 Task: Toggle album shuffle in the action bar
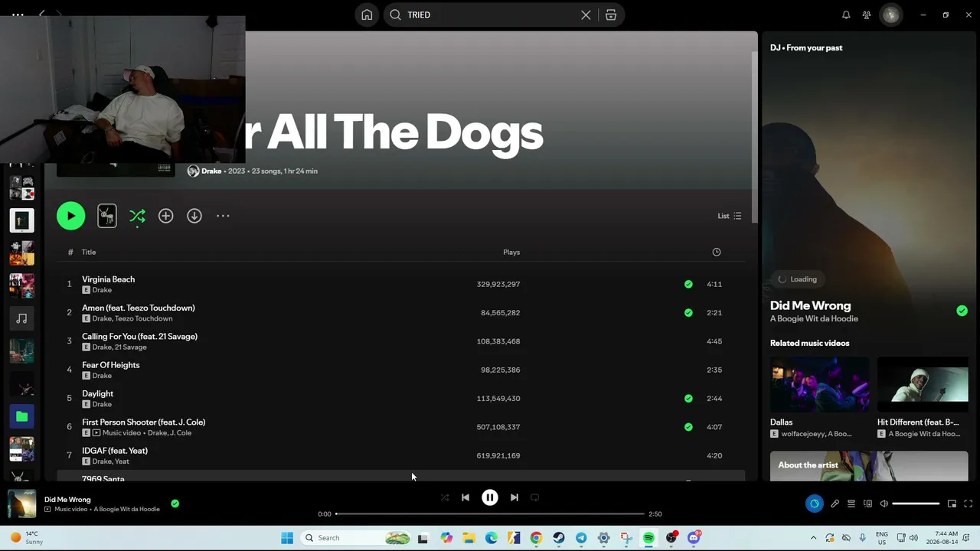[137, 217]
